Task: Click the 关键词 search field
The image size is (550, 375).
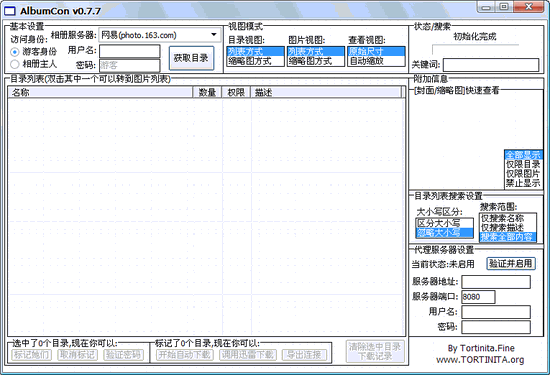Action: pos(491,65)
